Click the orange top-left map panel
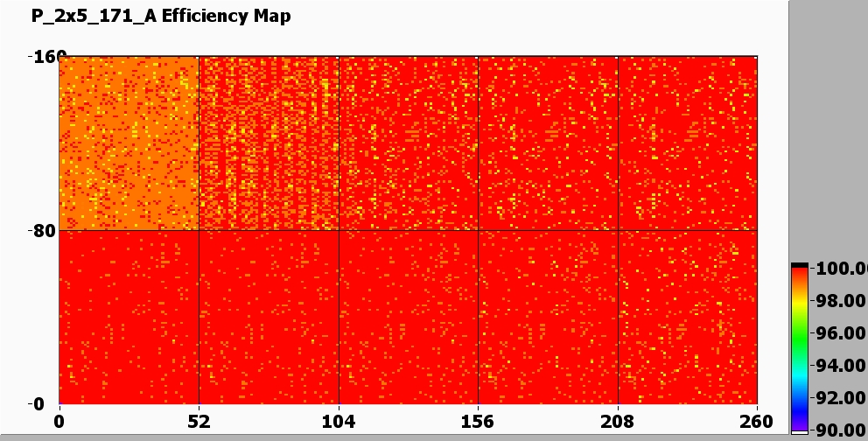 129,143
